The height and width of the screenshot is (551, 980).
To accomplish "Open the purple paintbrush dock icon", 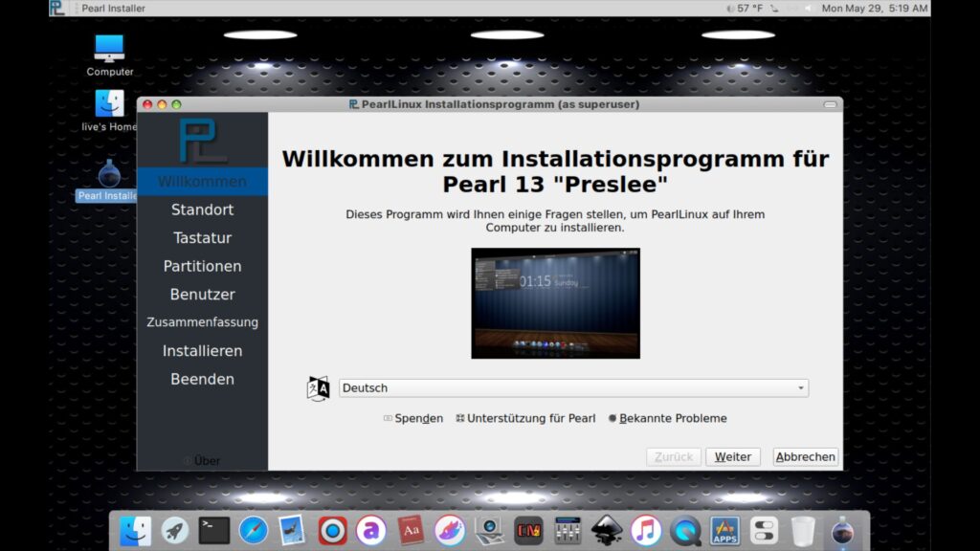I will [x=450, y=531].
